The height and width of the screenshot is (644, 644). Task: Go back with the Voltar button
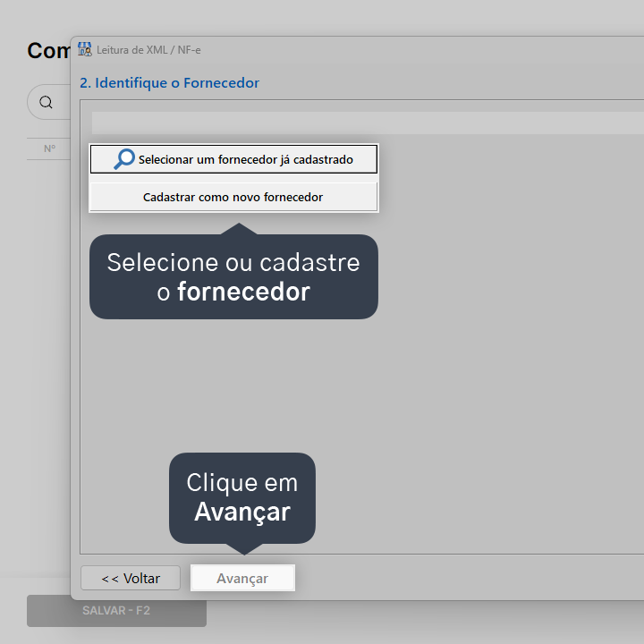131,578
